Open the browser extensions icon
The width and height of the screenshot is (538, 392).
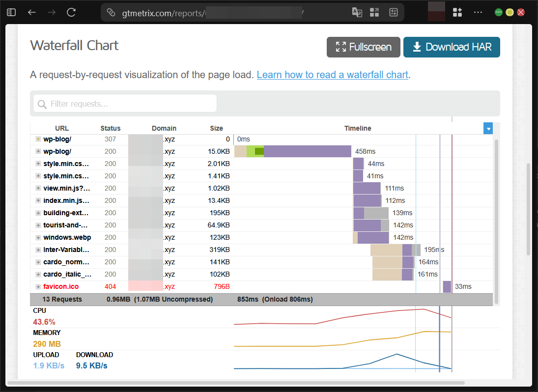(457, 12)
